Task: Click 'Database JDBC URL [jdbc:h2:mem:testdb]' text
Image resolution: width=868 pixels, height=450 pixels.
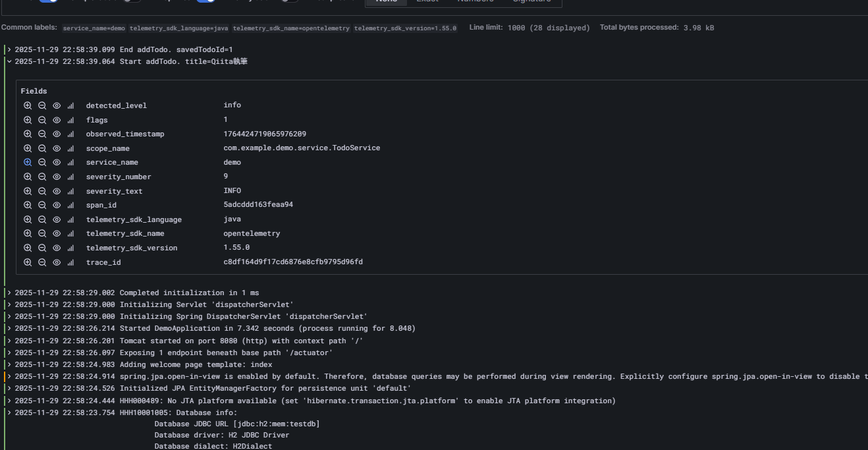Action: tap(237, 424)
